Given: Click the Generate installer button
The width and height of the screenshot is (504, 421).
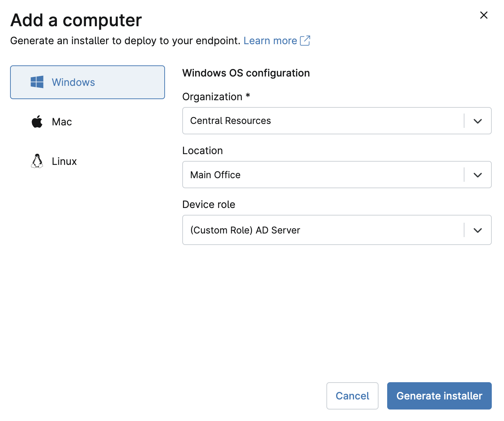Looking at the screenshot, I should 439,396.
